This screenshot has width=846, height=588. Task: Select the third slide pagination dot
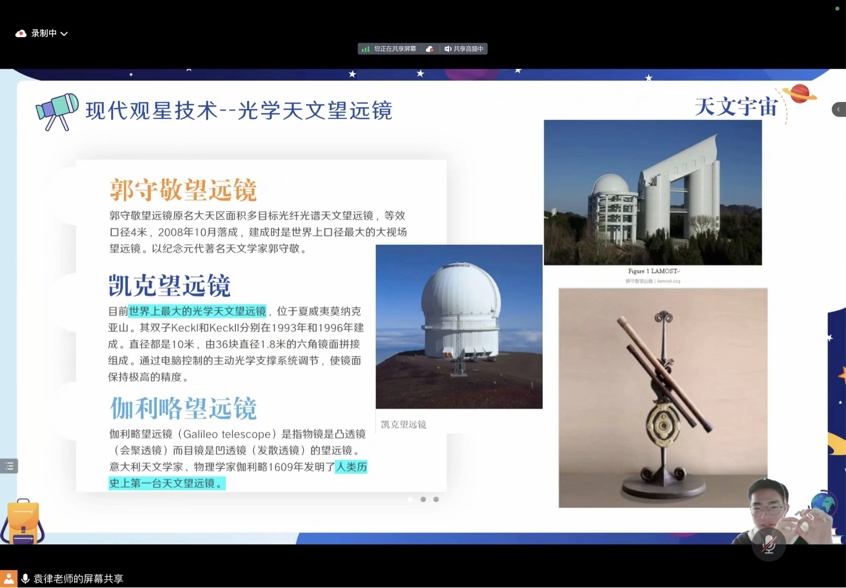(x=436, y=499)
